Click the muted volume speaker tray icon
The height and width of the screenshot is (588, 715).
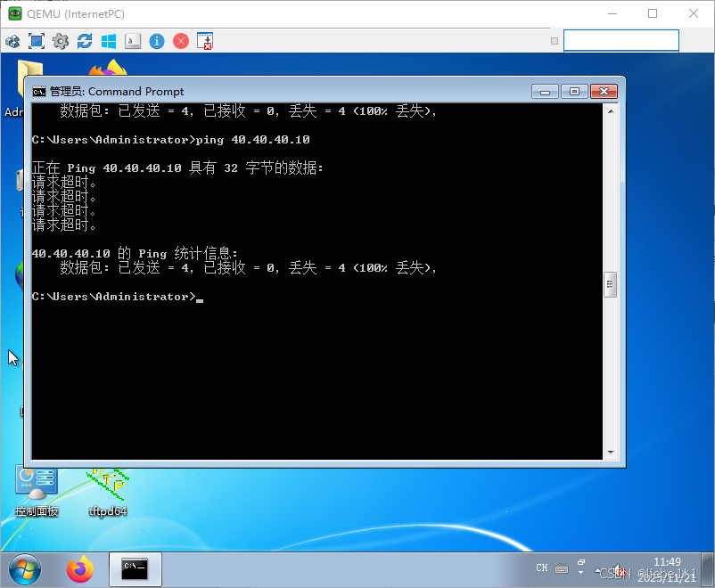619,571
